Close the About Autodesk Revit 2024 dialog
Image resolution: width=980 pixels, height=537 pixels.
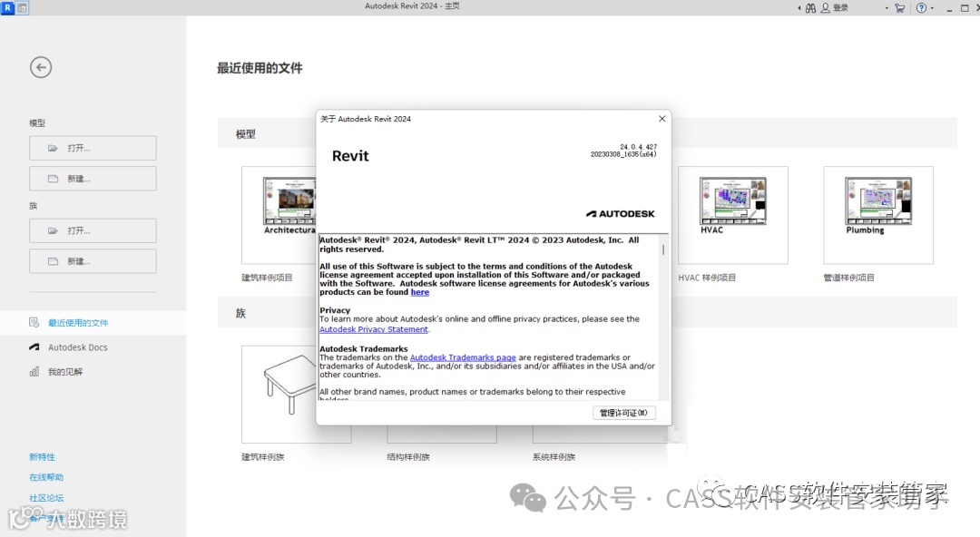[x=661, y=119]
